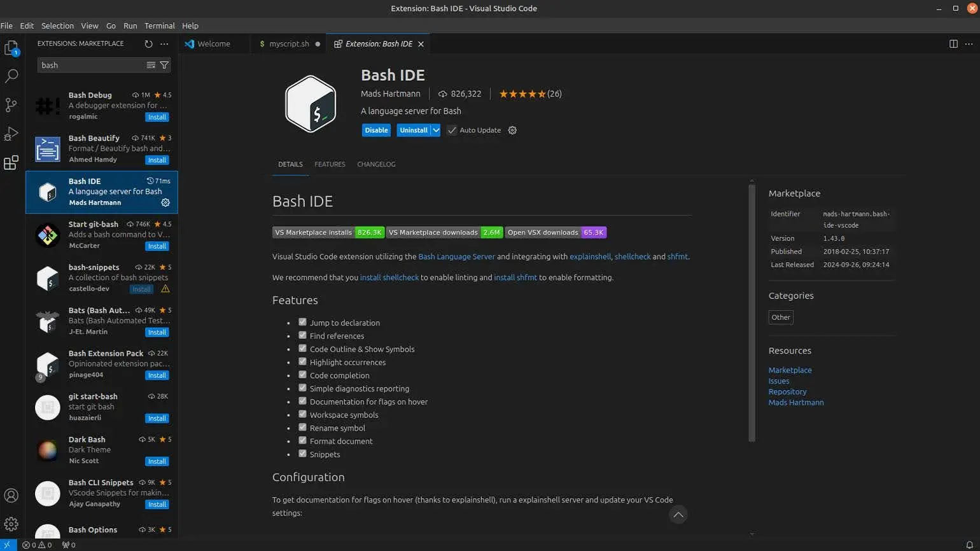Switch to the CHANGELOG tab
Image resolution: width=980 pixels, height=551 pixels.
376,164
